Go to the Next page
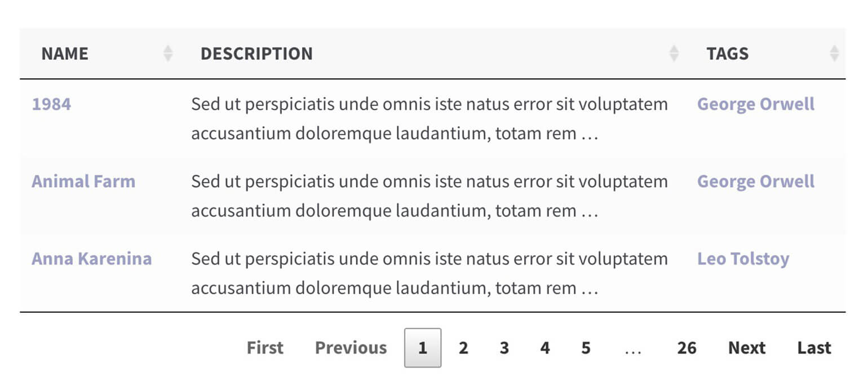Viewport: 868px width, 385px height. tap(746, 348)
